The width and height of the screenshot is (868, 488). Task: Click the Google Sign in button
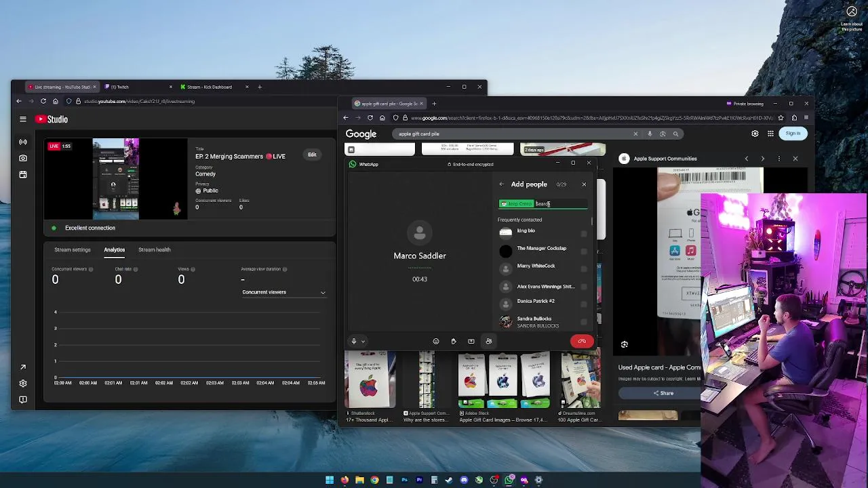793,134
